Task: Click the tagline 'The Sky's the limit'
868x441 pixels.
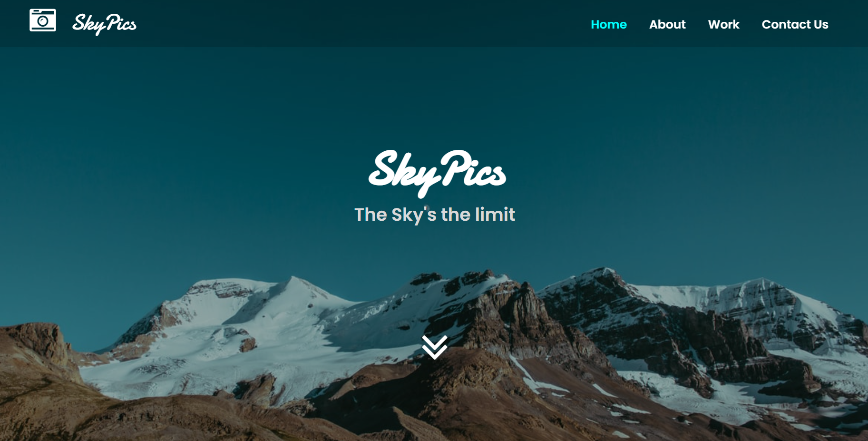Action: click(x=435, y=215)
